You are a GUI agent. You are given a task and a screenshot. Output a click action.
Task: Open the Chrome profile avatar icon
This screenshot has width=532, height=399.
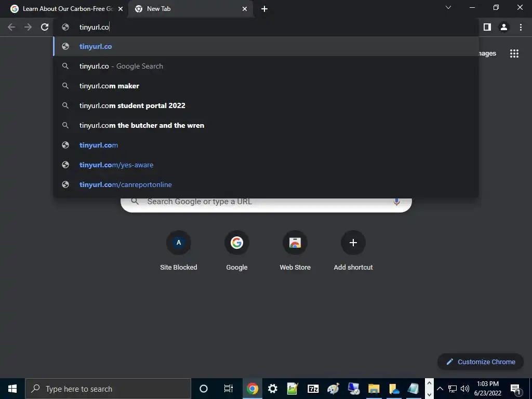504,27
